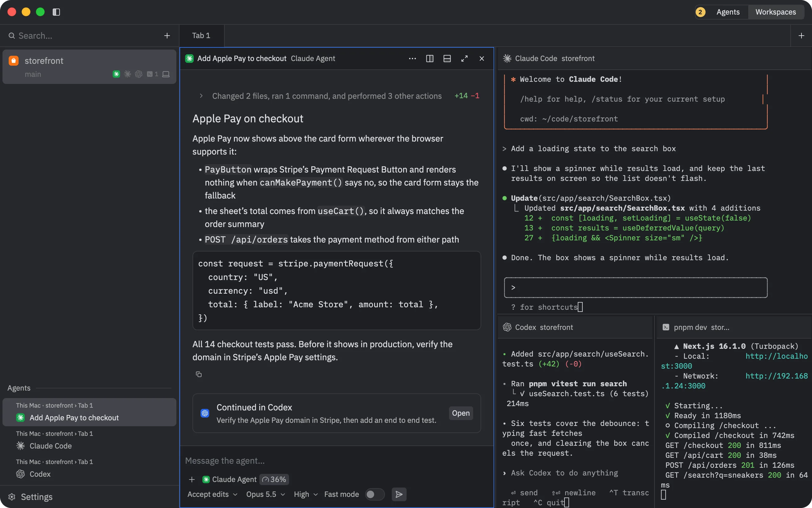Expand the Changed 2 files summary
The height and width of the screenshot is (508, 812).
(x=339, y=96)
